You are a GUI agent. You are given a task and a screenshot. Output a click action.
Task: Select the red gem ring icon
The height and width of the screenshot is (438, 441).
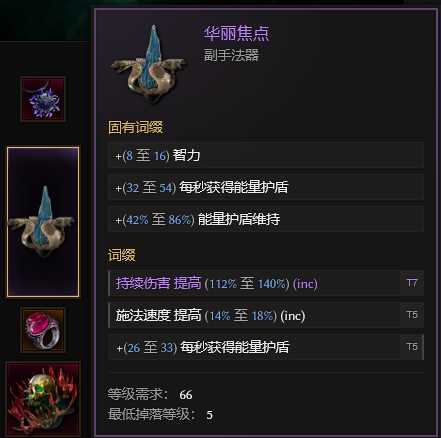point(43,330)
